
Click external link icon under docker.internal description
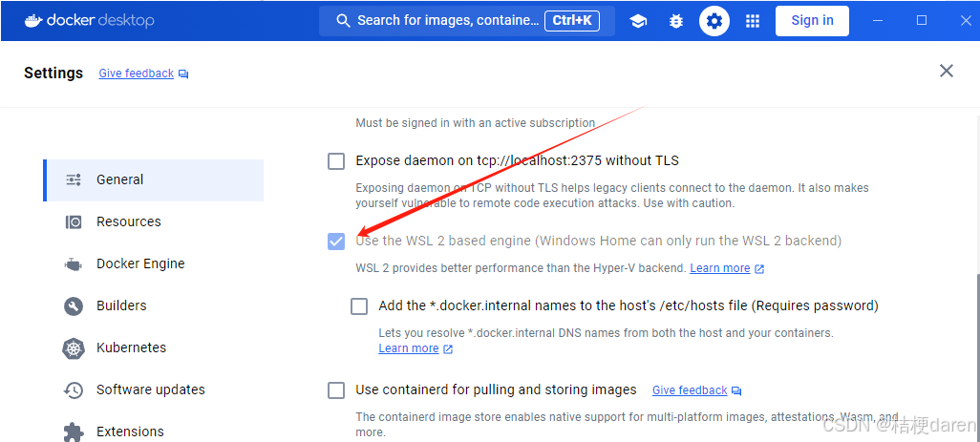click(448, 349)
